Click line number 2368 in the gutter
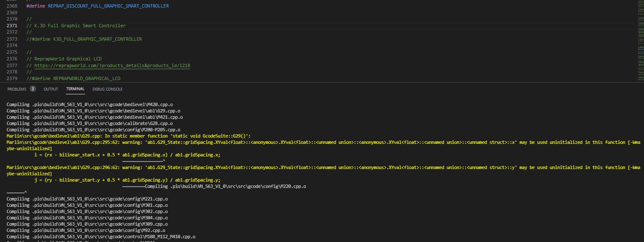 (x=12, y=6)
